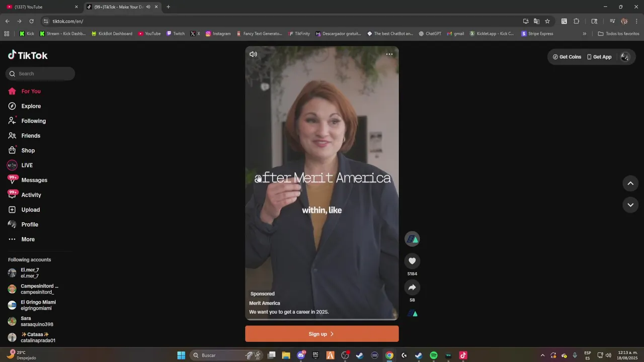Share the video using arrow icon
The width and height of the screenshot is (644, 362).
(x=412, y=287)
